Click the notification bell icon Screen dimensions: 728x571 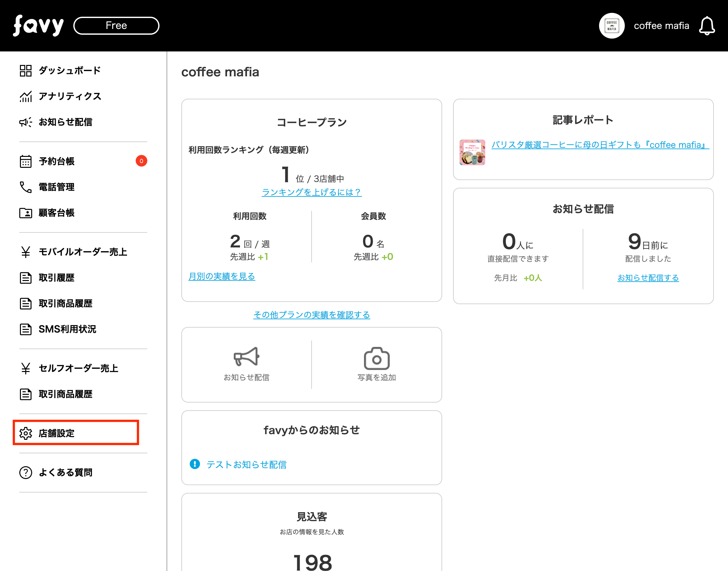706,26
